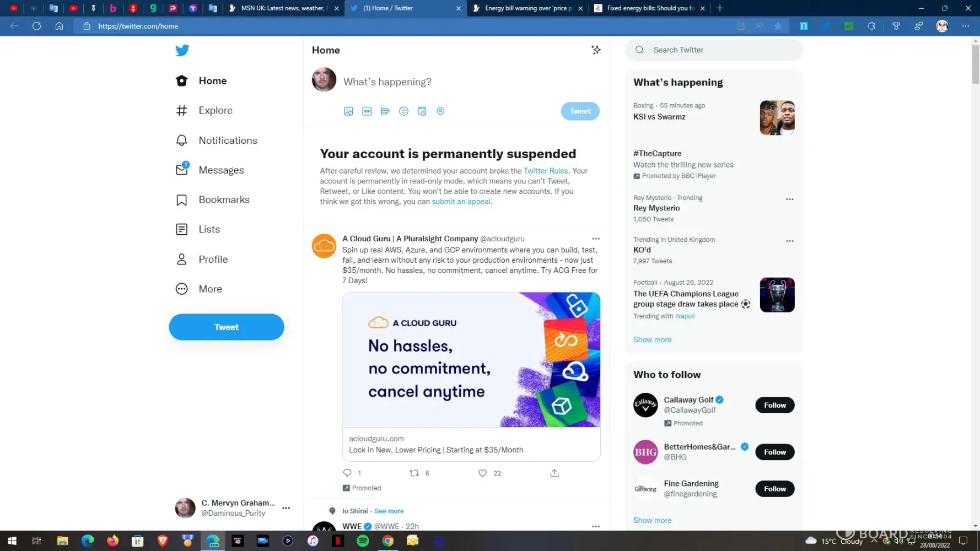The height and width of the screenshot is (551, 980).
Task: Switch to the MSN UK browser tab
Action: [283, 8]
